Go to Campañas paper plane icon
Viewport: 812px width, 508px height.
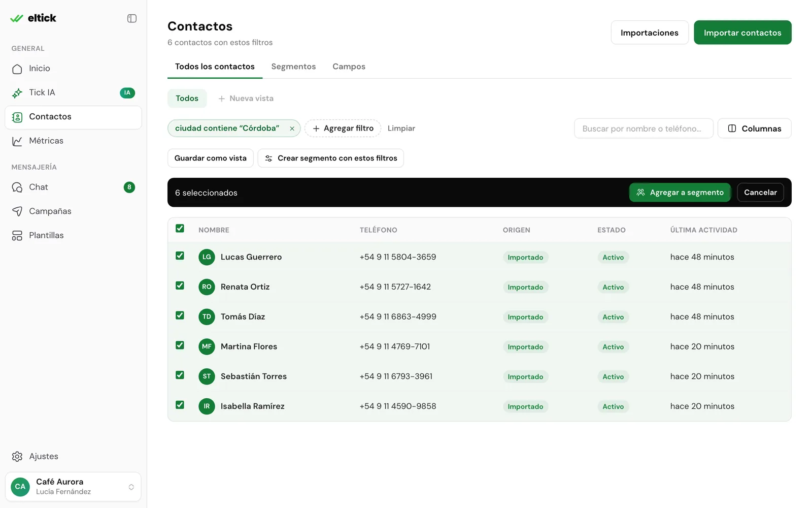pyautogui.click(x=17, y=211)
